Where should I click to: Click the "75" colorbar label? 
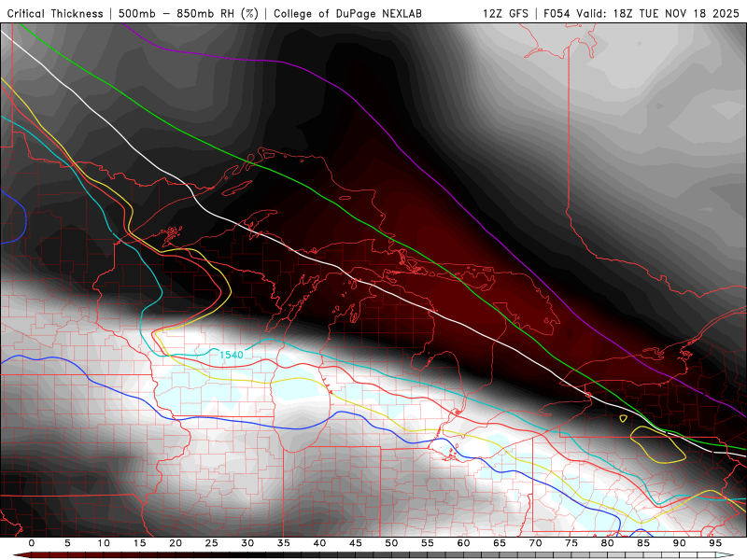571,543
